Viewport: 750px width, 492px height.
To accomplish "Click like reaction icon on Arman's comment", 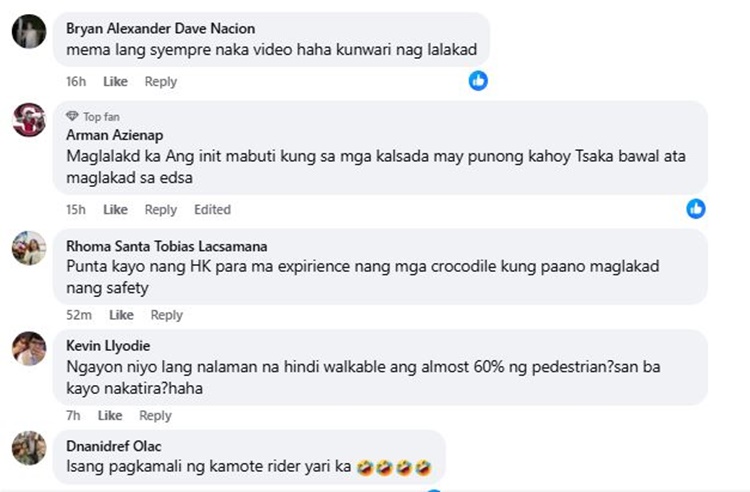I will click(696, 208).
